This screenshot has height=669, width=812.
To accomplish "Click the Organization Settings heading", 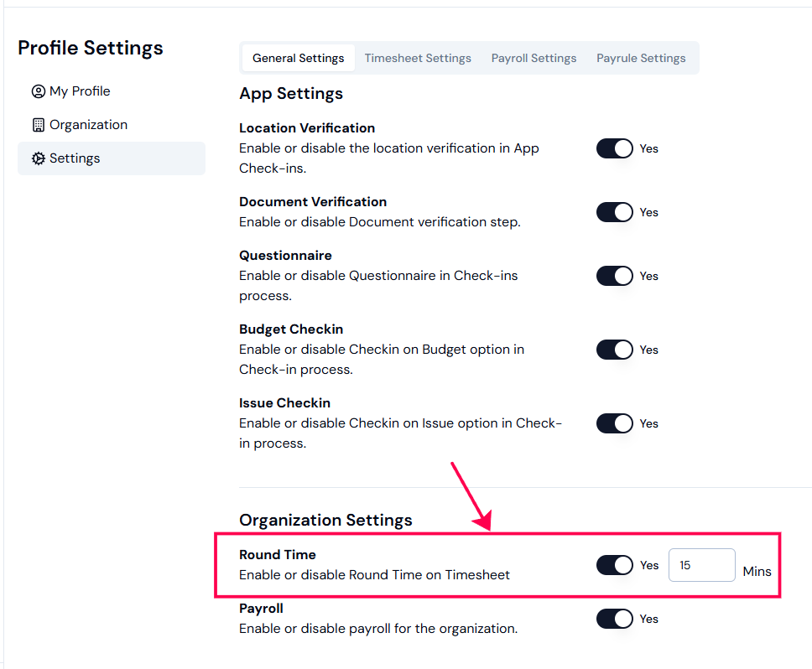I will (x=325, y=520).
